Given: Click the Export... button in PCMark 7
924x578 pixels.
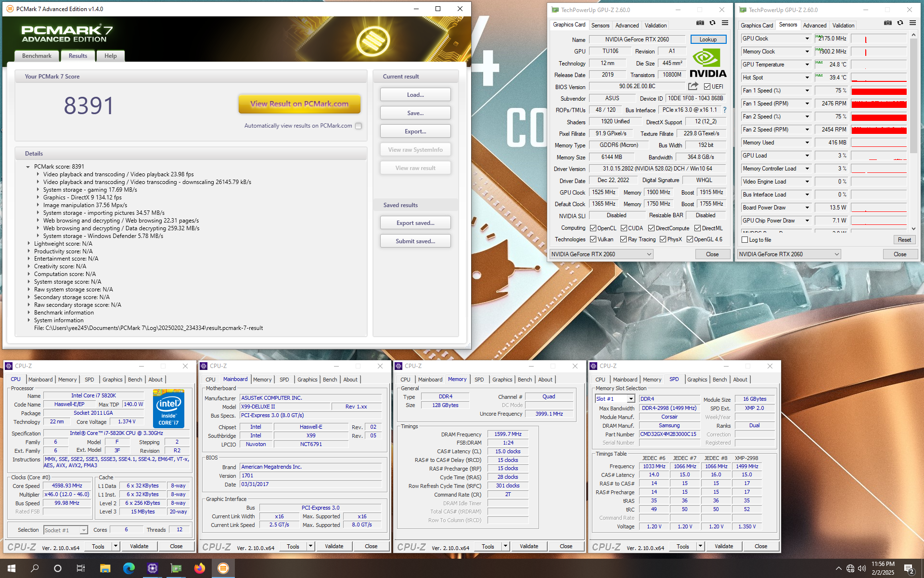Looking at the screenshot, I should [415, 131].
